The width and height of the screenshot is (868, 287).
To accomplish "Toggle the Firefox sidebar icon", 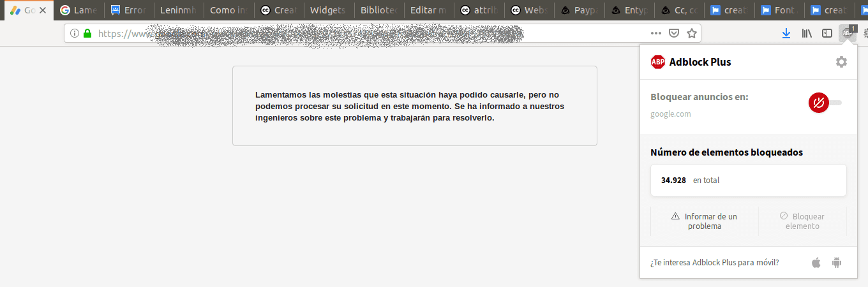I will click(x=827, y=33).
